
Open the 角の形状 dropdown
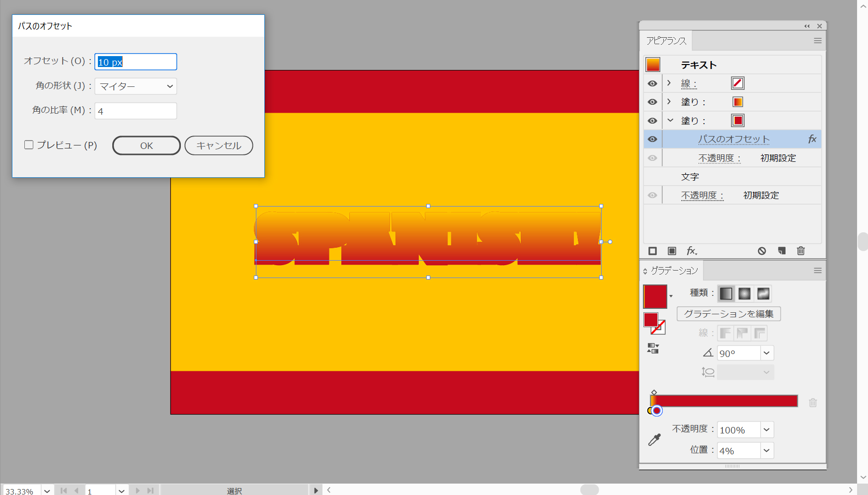click(136, 86)
